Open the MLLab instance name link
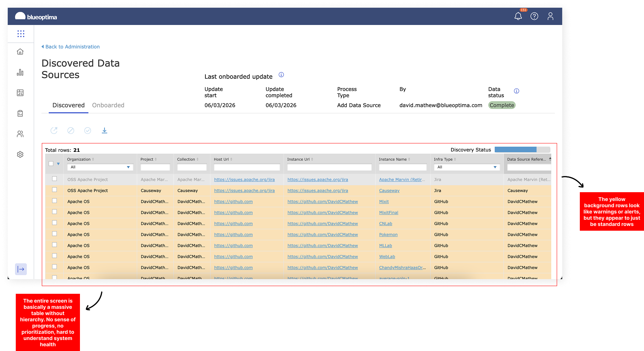The width and height of the screenshot is (644, 351). point(385,246)
